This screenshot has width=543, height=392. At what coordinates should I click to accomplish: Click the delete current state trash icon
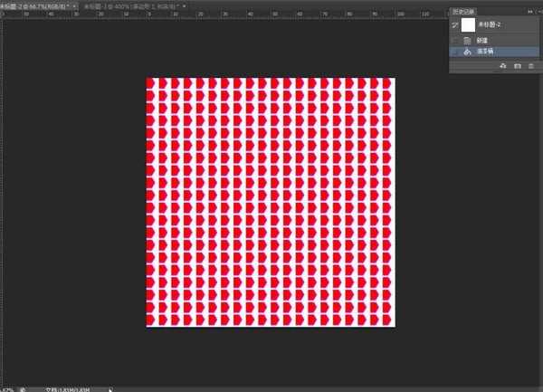tap(530, 66)
